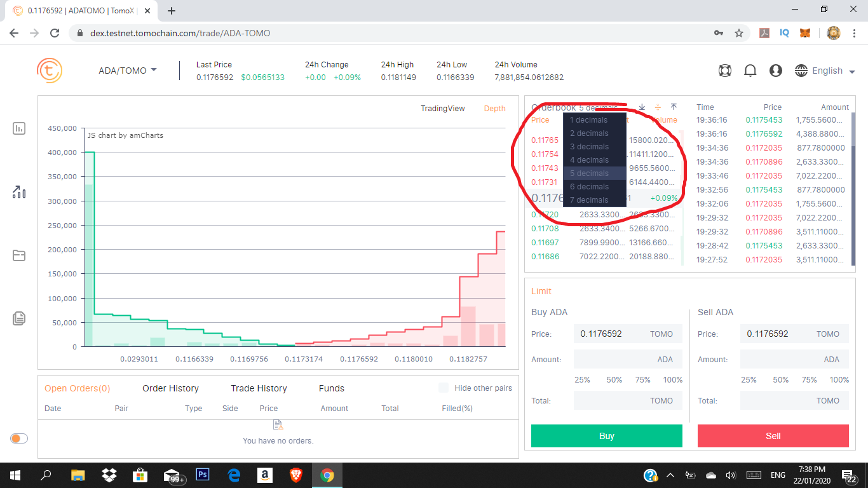Open the IQ extension icon
Viewport: 868px width, 488px height.
(785, 33)
